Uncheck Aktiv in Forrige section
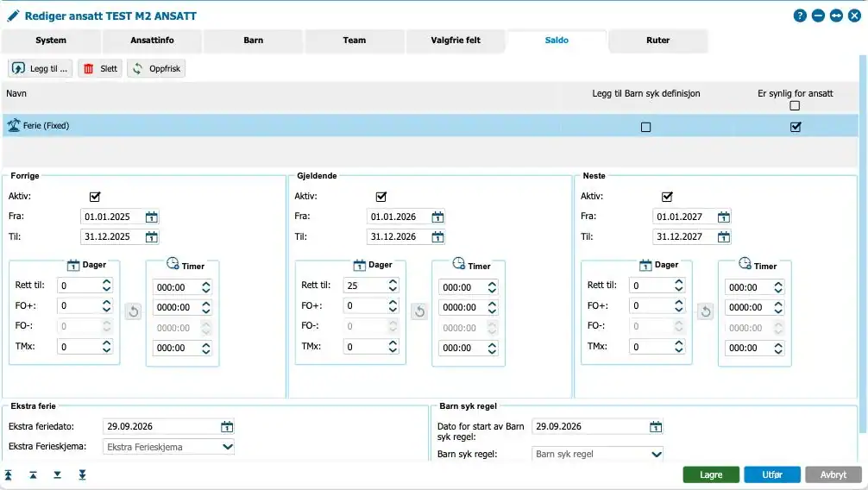Viewport: 868px width, 490px height. coord(95,197)
